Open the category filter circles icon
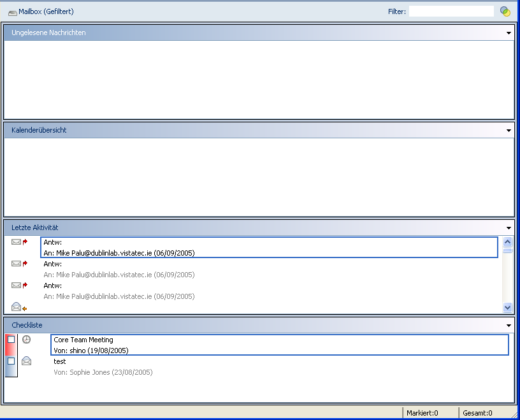Image resolution: width=520 pixels, height=420 pixels. pyautogui.click(x=505, y=11)
